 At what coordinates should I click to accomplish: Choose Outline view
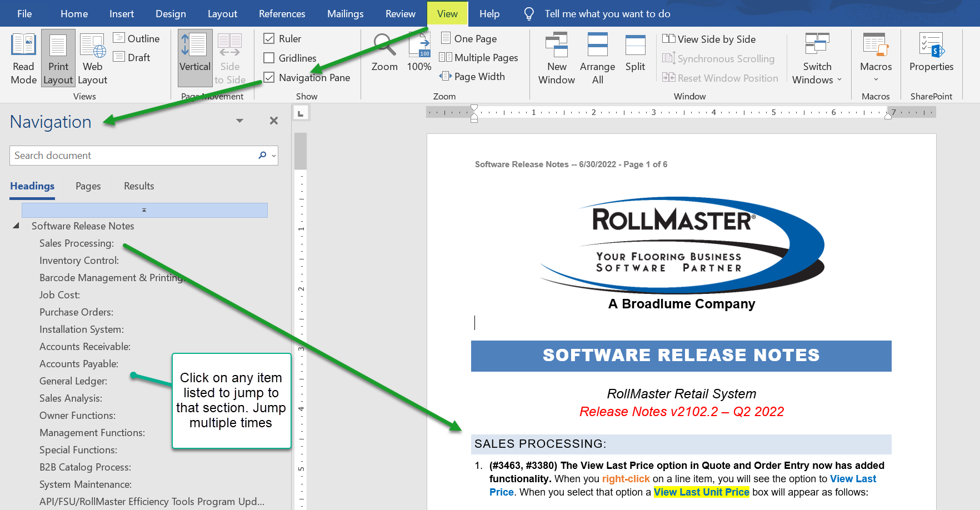[136, 38]
